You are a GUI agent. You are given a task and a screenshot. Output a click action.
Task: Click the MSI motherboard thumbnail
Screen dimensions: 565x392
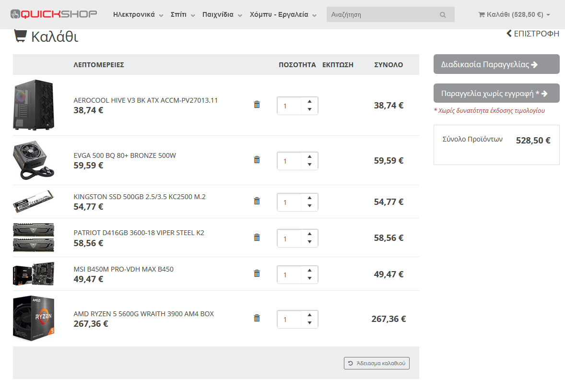34,273
